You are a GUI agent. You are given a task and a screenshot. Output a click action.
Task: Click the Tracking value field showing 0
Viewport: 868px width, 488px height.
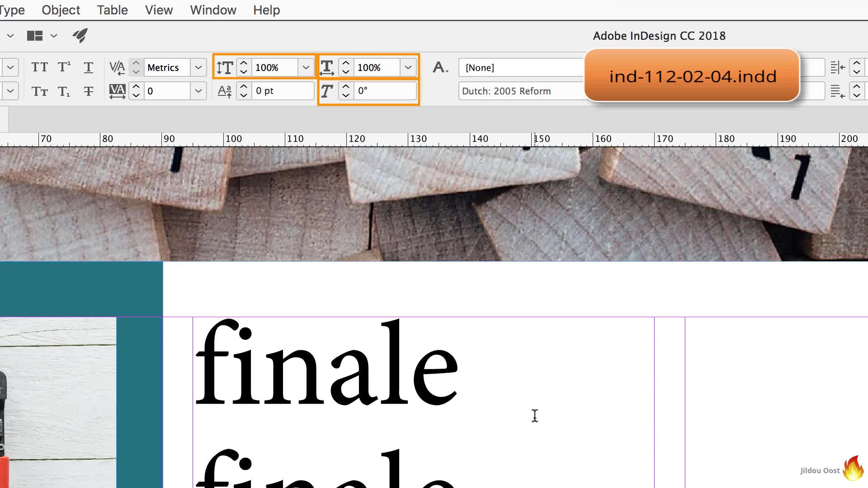tap(167, 91)
